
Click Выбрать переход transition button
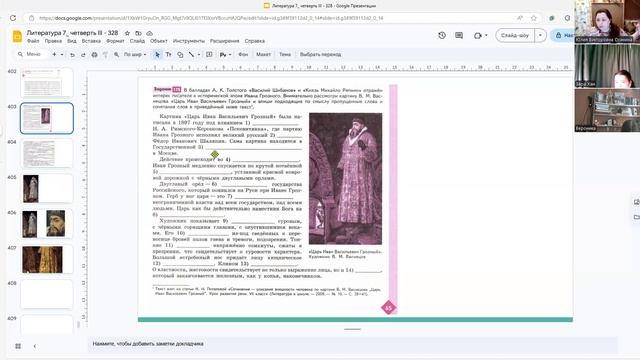320,54
